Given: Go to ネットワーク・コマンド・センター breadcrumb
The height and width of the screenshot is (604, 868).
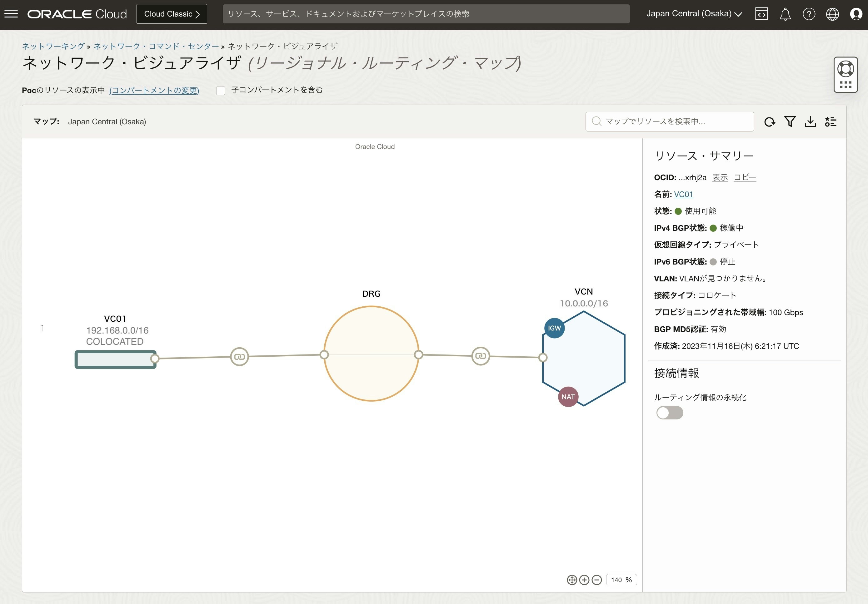Looking at the screenshot, I should 156,46.
